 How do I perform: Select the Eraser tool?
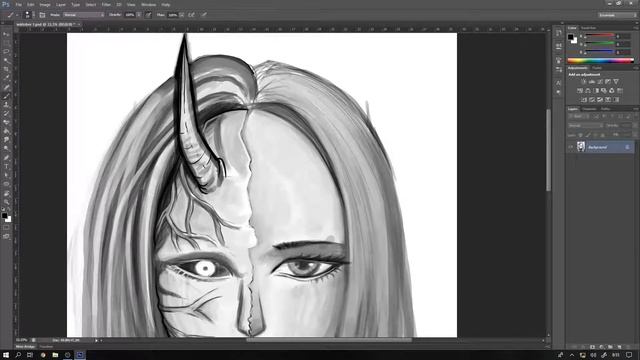(6, 122)
